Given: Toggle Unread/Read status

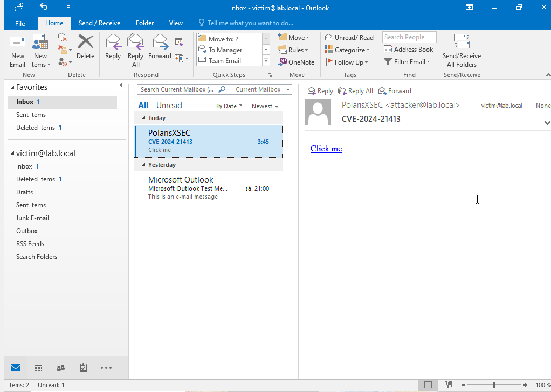Looking at the screenshot, I should (349, 38).
